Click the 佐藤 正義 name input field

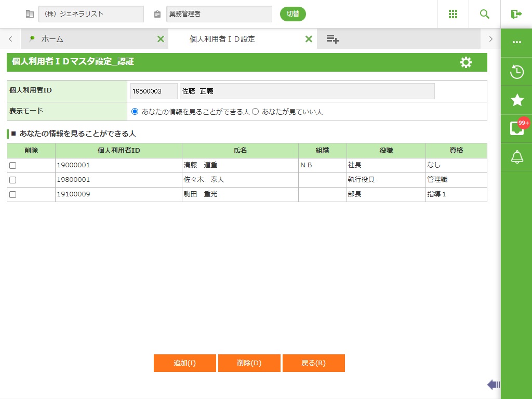pyautogui.click(x=307, y=91)
